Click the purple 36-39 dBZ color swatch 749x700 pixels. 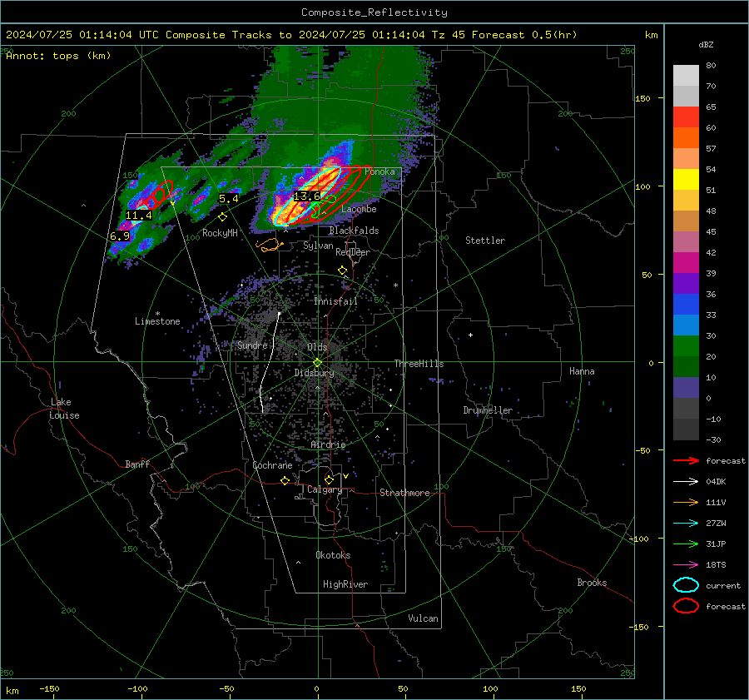coord(686,283)
